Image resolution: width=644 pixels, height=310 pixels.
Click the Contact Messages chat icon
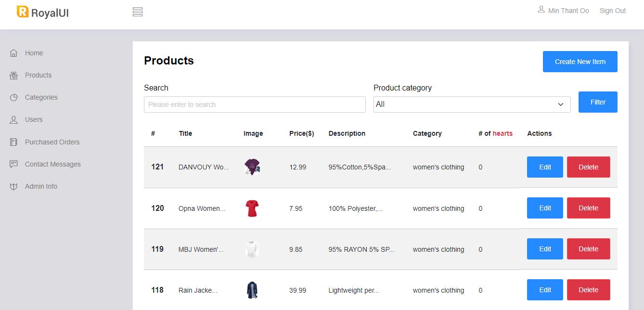tap(13, 164)
